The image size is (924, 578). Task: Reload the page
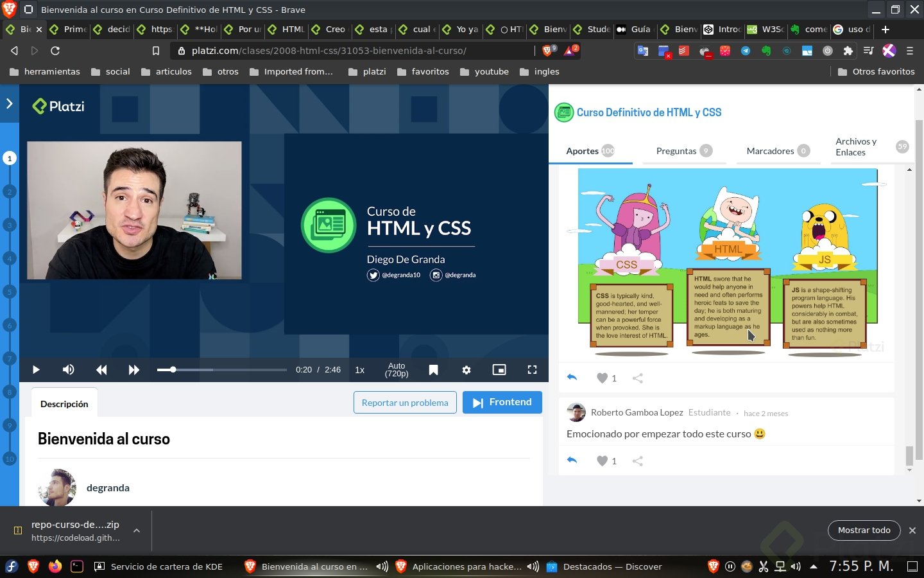click(55, 51)
